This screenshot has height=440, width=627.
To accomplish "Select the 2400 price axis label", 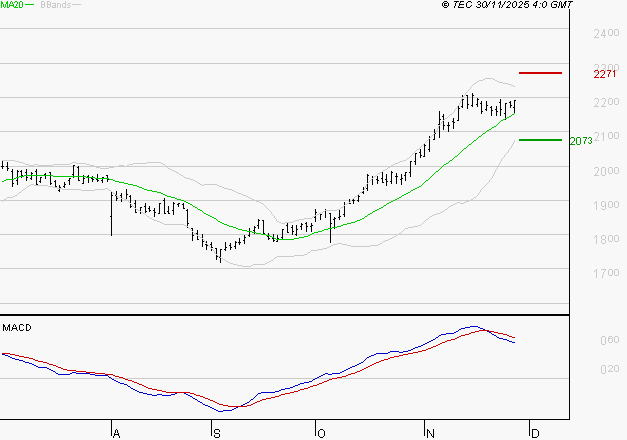I will click(606, 34).
